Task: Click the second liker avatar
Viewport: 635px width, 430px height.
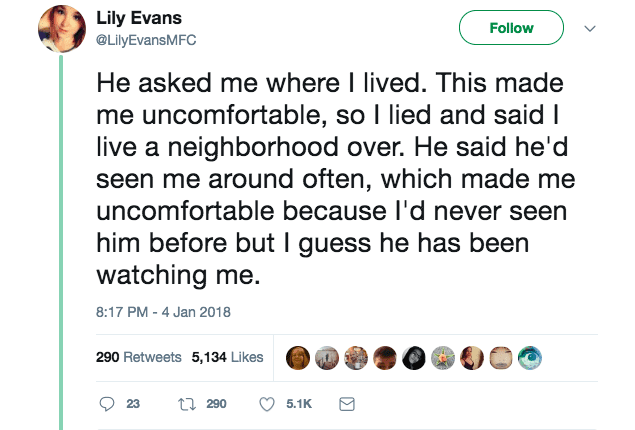Action: coord(327,358)
